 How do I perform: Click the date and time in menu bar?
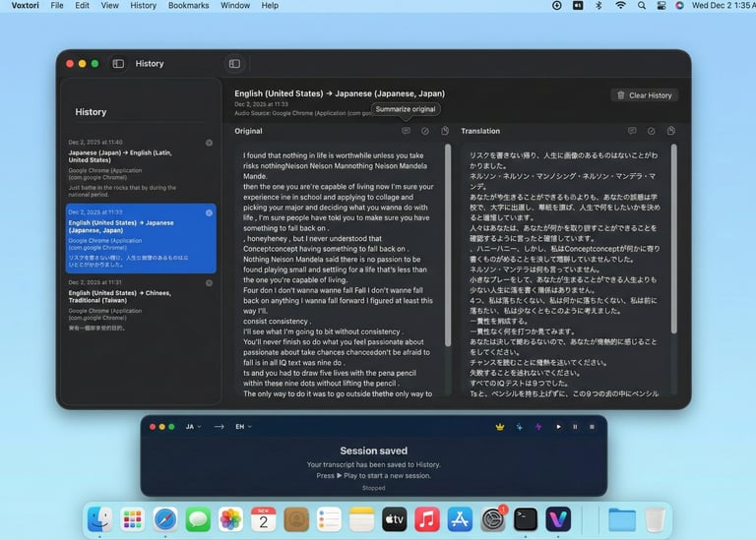click(724, 5)
